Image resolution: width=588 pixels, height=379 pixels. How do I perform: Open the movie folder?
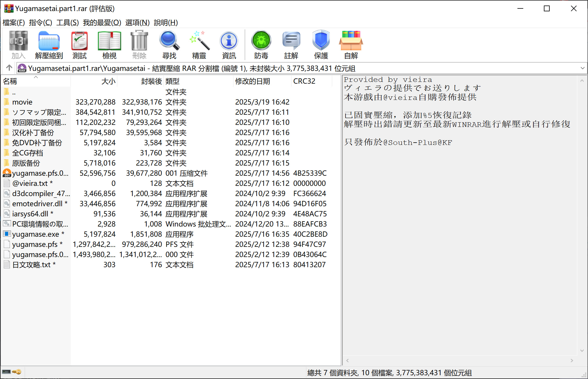22,102
